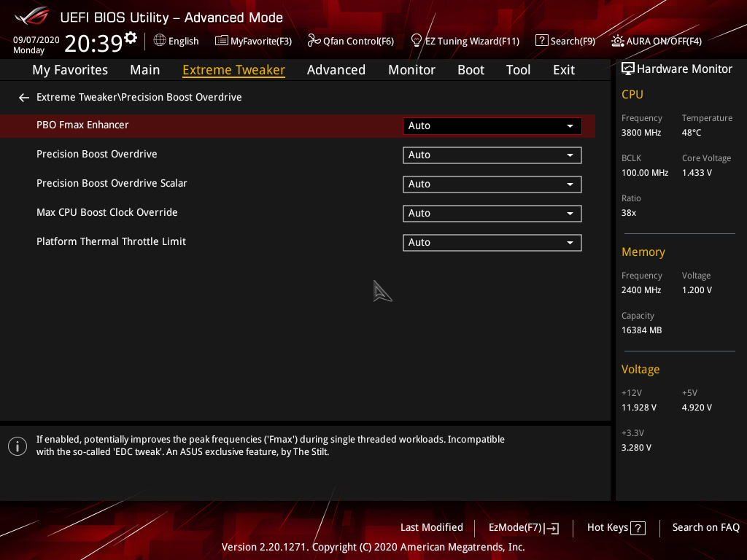Select the Extreme Tweaker tab
This screenshot has width=747, height=560.
coord(234,70)
